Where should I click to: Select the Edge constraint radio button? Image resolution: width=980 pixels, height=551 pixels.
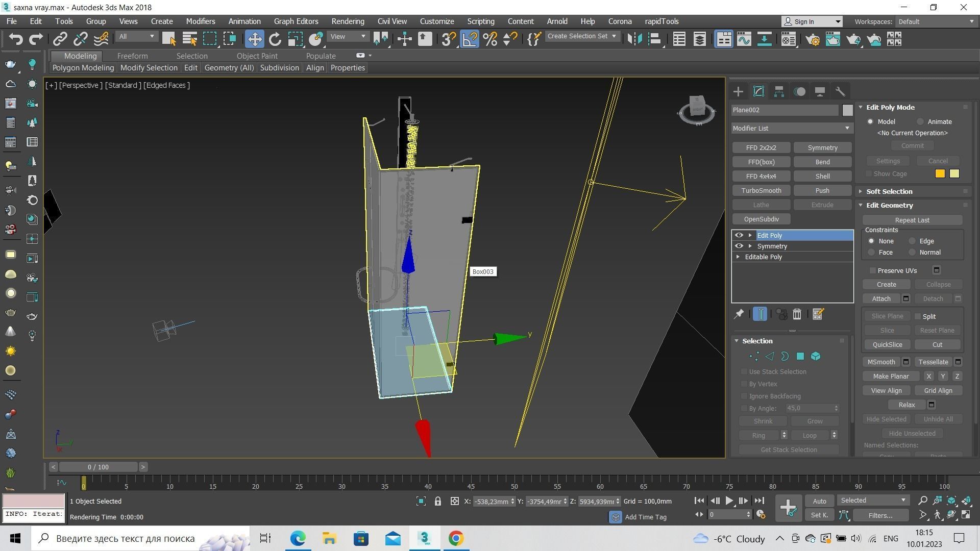click(x=912, y=241)
